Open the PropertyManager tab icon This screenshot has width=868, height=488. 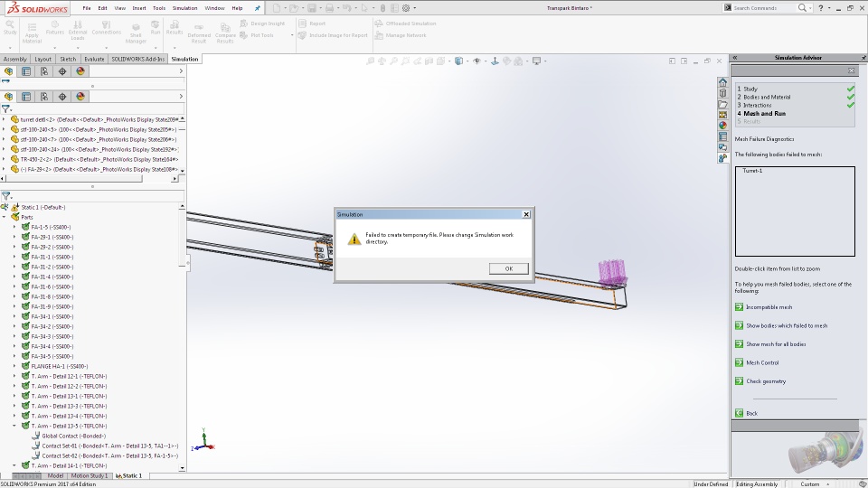[26, 71]
